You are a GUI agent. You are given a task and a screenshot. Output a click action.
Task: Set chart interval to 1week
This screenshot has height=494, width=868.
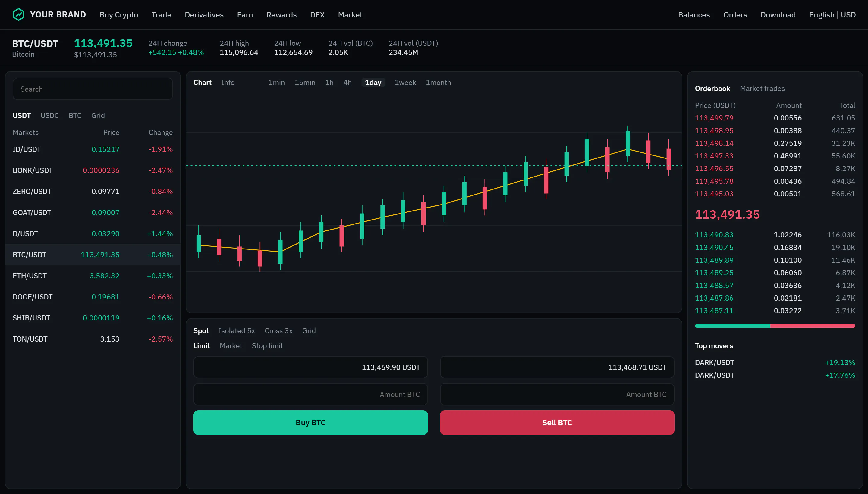click(x=405, y=83)
